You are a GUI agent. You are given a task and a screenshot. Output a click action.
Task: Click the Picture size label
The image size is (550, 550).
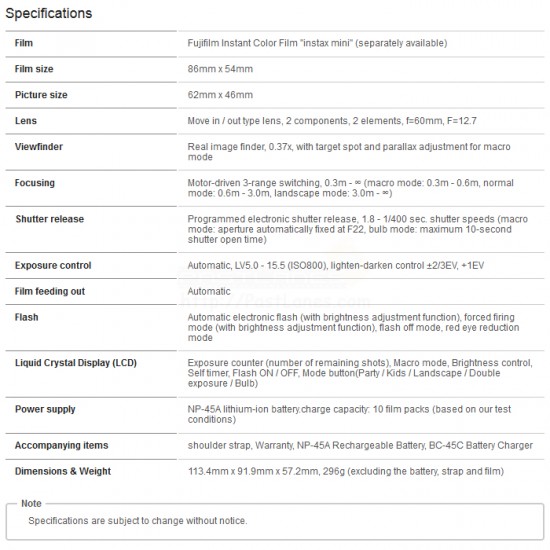(x=41, y=95)
